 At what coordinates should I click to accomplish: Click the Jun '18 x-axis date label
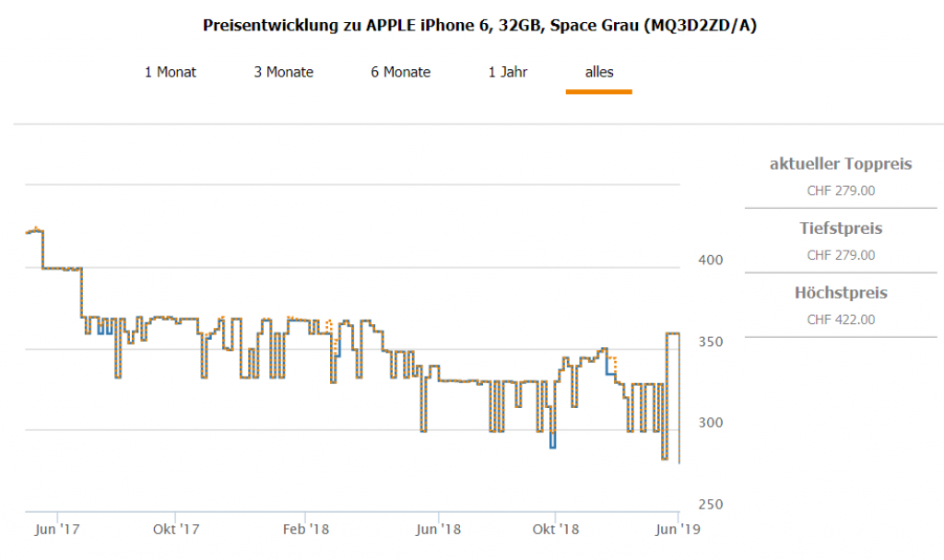(439, 530)
